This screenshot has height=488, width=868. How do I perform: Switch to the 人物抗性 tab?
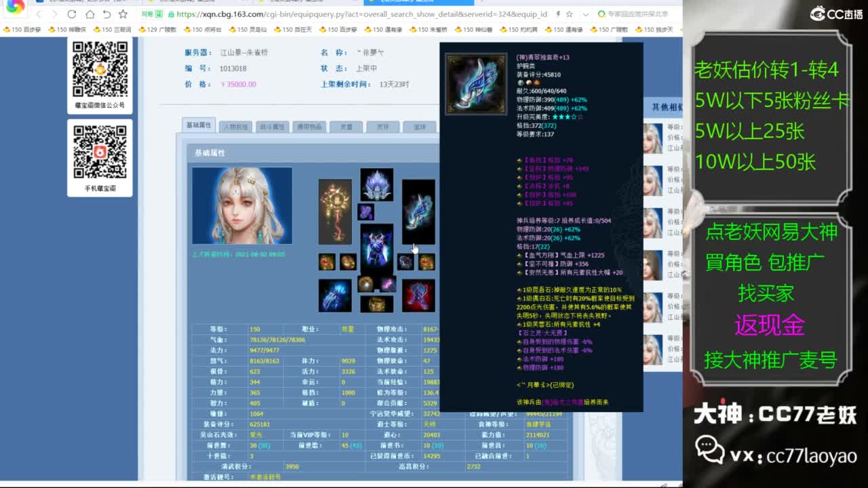pyautogui.click(x=236, y=127)
